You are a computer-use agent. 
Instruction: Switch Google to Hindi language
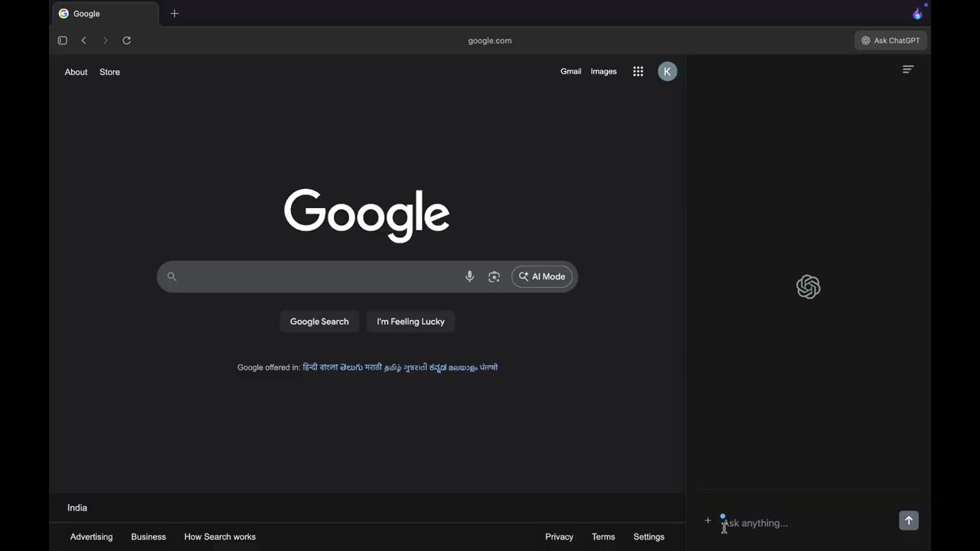(x=310, y=367)
